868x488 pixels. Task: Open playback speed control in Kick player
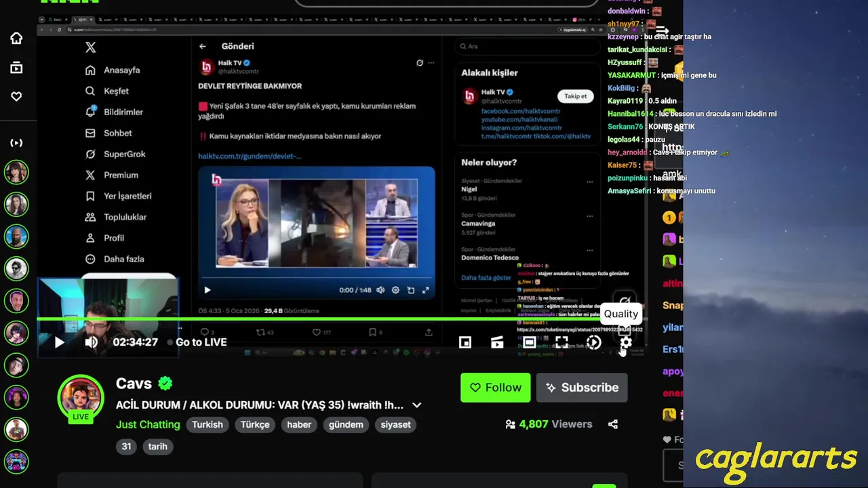(x=593, y=342)
